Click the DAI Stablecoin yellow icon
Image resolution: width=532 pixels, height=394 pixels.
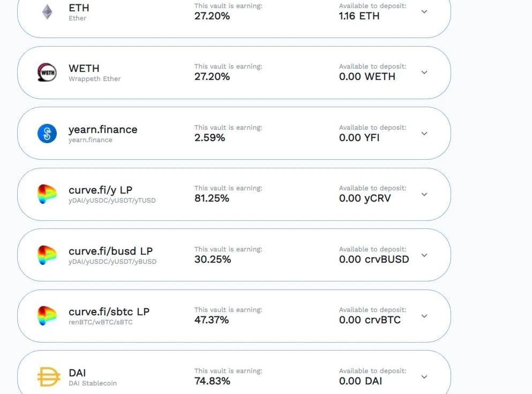coord(49,377)
